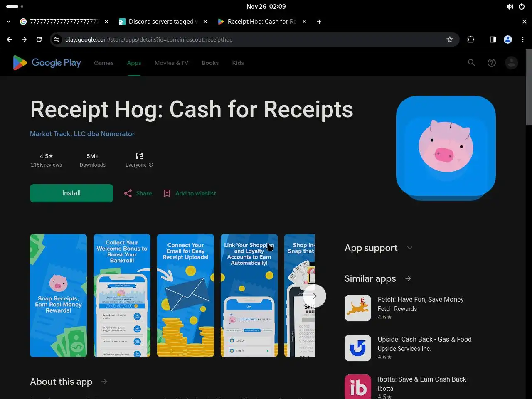Open the Connect Your Email screenshot
The width and height of the screenshot is (532, 399).
point(185,296)
